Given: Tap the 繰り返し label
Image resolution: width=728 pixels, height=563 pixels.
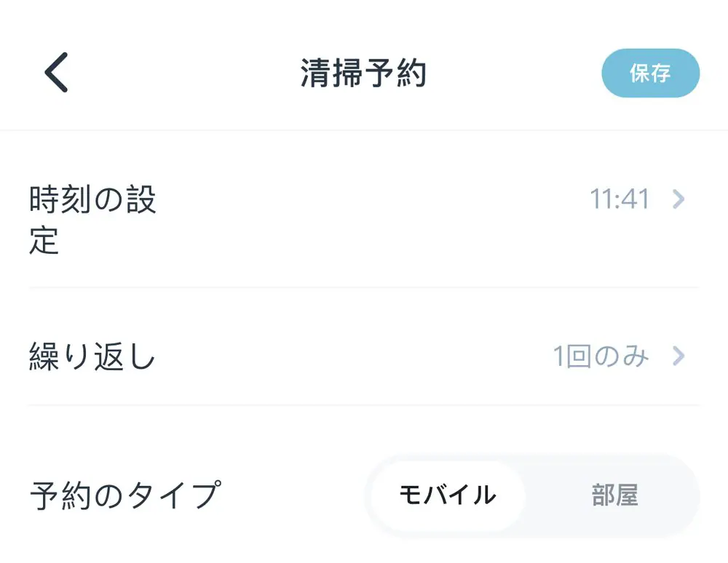Looking at the screenshot, I should (x=92, y=356).
